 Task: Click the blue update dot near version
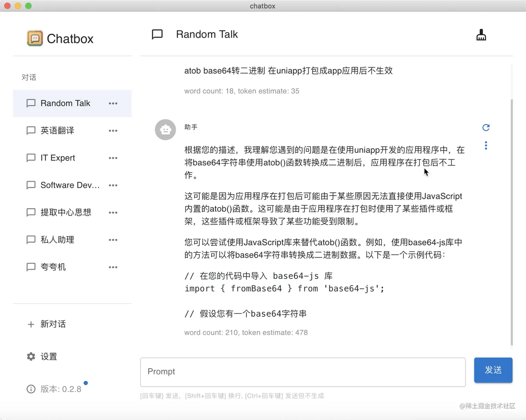pos(86,383)
